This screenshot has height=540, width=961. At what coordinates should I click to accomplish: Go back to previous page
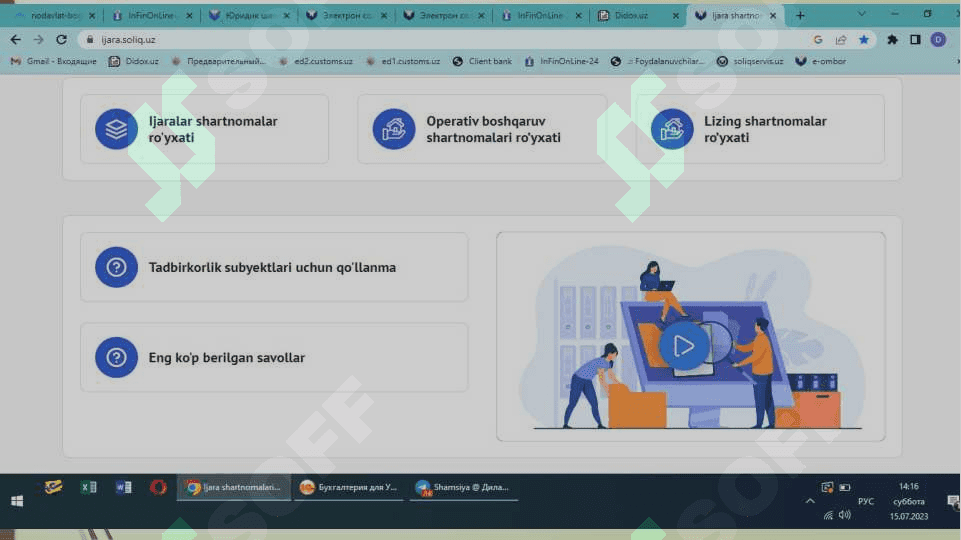(15, 40)
